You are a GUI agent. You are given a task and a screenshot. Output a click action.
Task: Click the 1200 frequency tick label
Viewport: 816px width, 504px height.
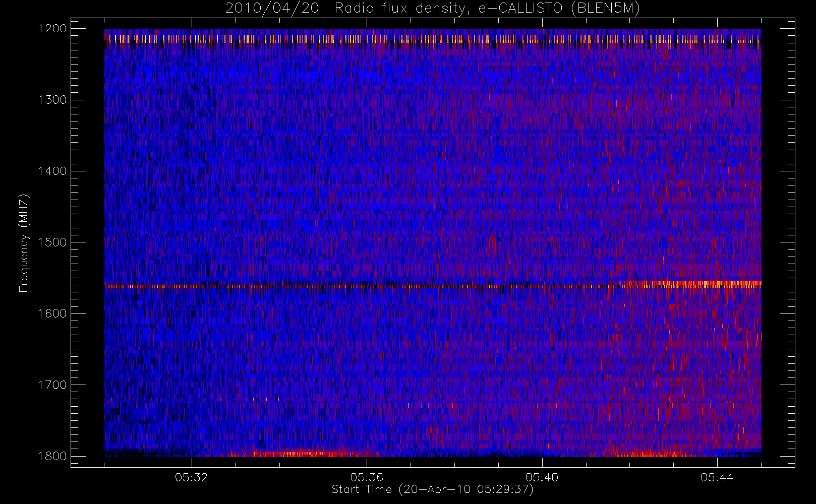tap(52, 29)
